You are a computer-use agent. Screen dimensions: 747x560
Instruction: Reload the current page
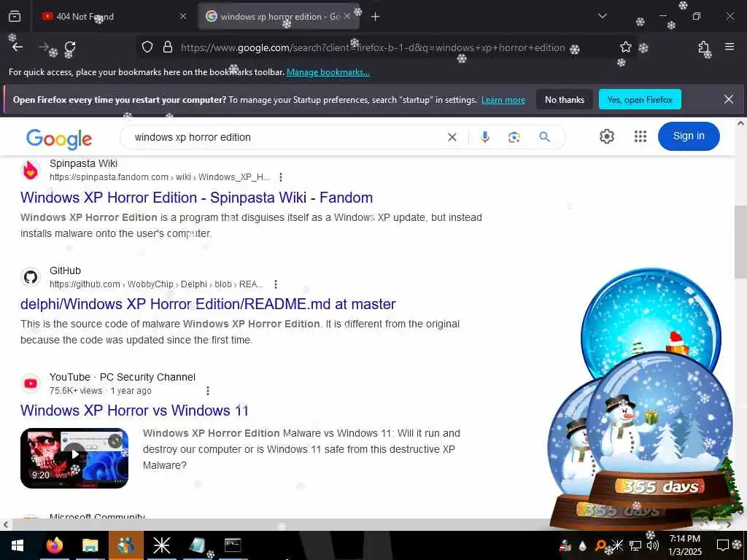pyautogui.click(x=70, y=47)
